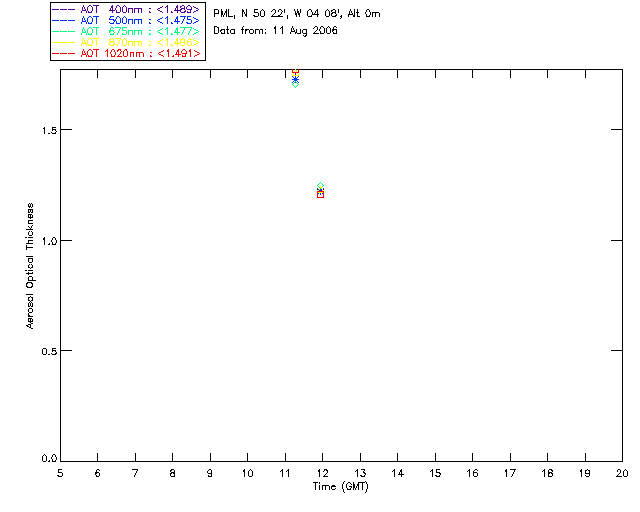Click the y-axis tick label '0.5'
This screenshot has width=640, height=512.
(x=49, y=351)
